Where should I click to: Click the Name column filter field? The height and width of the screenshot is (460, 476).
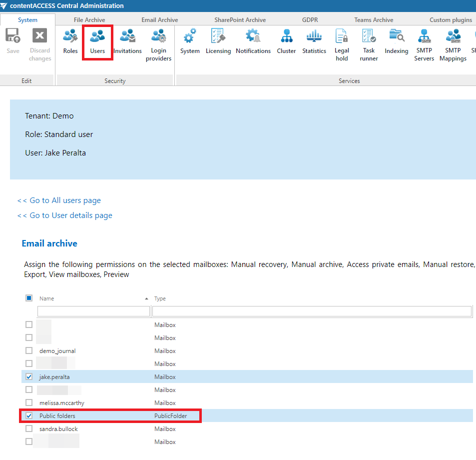pos(94,311)
